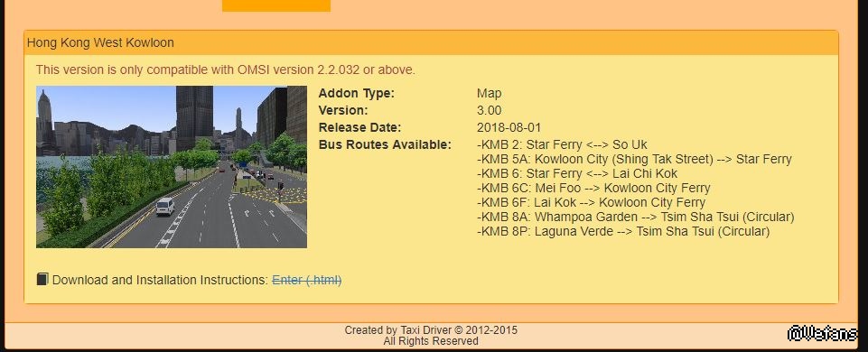Click the KMB 2 Star Ferry route line
This screenshot has height=352, width=868.
click(x=562, y=145)
